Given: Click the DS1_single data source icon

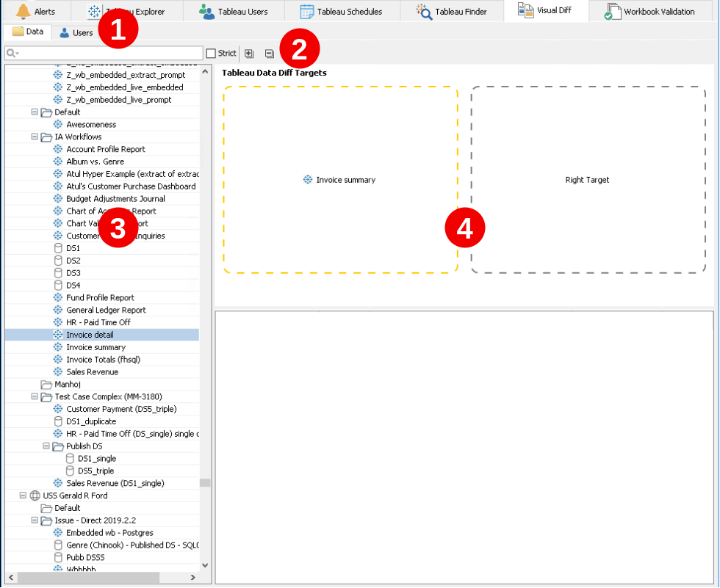Looking at the screenshot, I should [x=70, y=458].
